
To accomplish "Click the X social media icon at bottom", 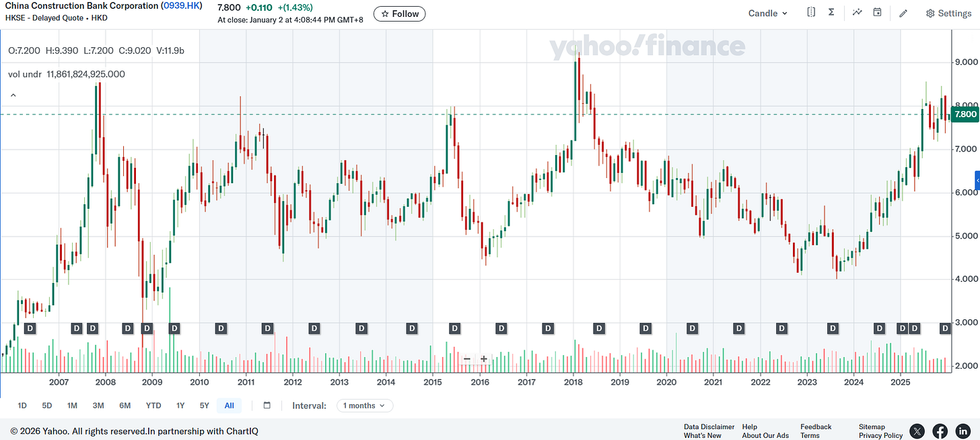I will click(x=917, y=431).
